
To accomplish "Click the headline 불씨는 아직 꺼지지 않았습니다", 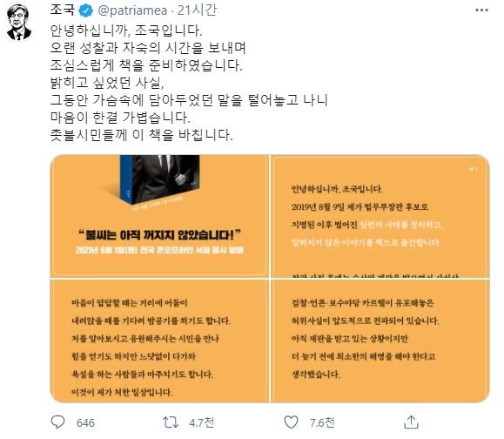I will [160, 234].
